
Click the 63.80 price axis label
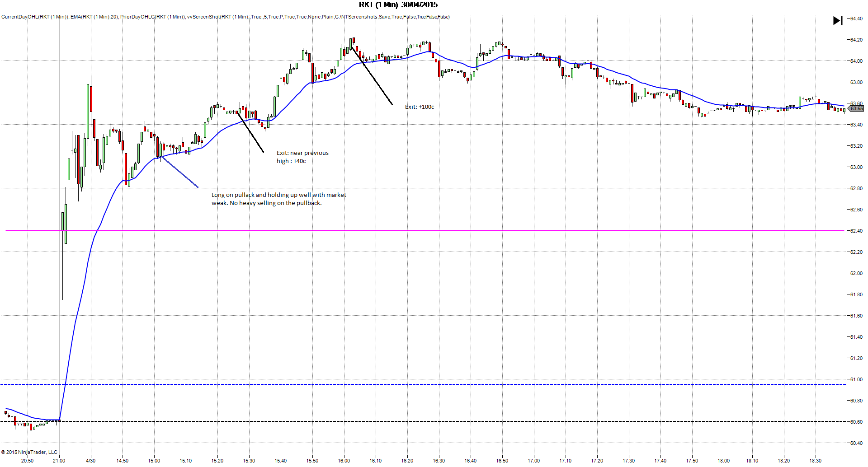point(856,82)
